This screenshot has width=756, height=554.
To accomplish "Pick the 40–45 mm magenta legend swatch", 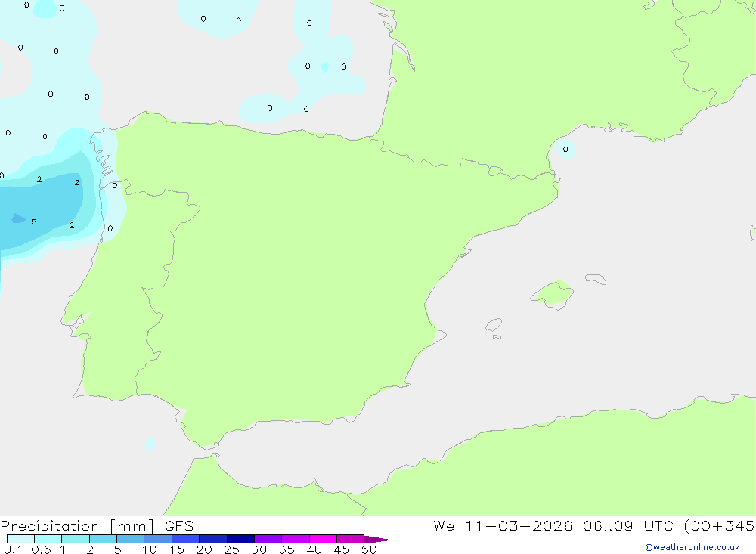I will (323, 539).
